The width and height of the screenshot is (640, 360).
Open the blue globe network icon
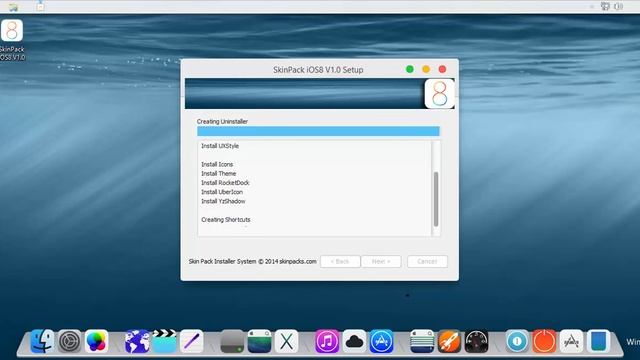click(x=137, y=341)
